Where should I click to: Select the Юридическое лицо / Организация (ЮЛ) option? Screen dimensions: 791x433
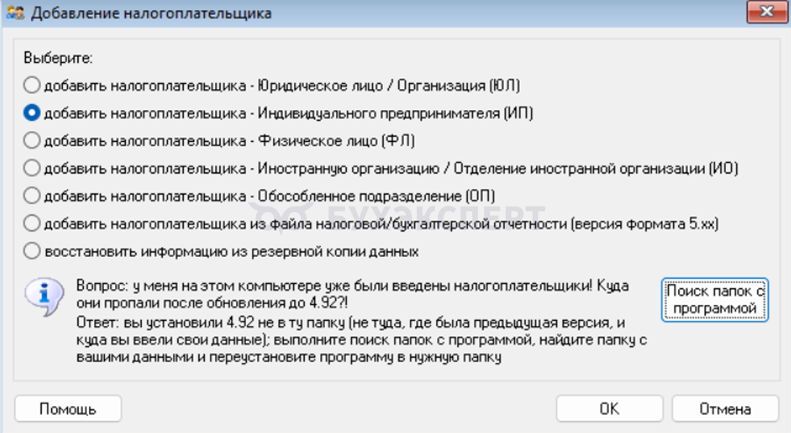tap(33, 85)
